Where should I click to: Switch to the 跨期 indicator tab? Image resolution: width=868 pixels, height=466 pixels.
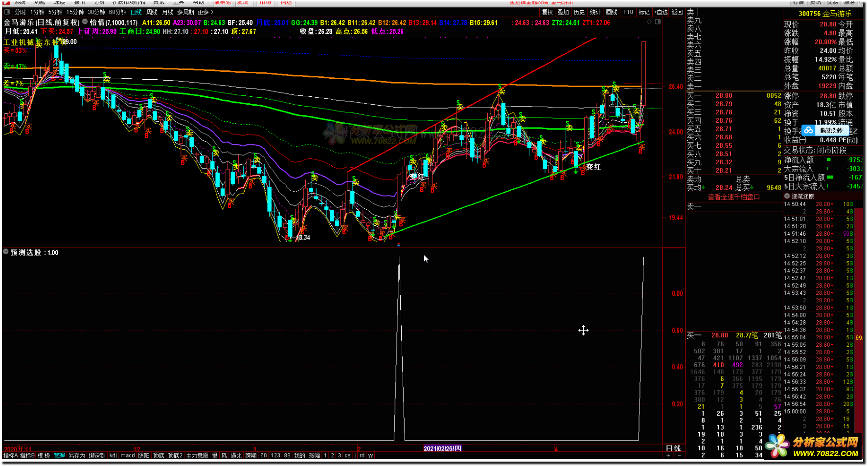251,455
